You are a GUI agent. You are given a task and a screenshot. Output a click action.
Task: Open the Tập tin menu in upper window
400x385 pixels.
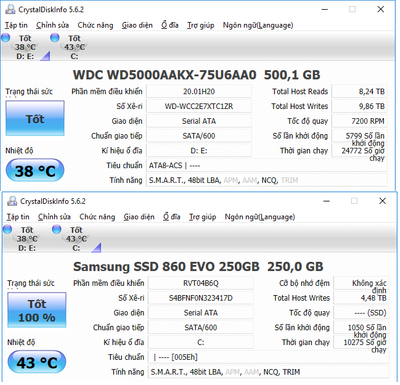pyautogui.click(x=16, y=25)
